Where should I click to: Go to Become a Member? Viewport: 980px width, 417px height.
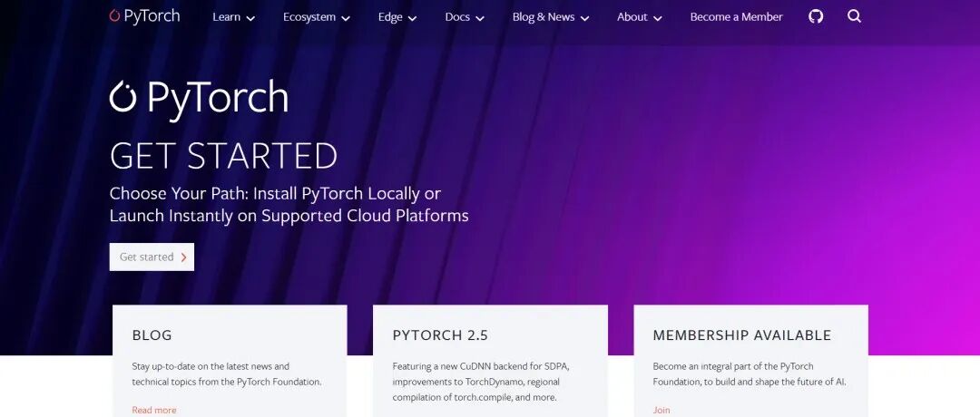(x=736, y=17)
